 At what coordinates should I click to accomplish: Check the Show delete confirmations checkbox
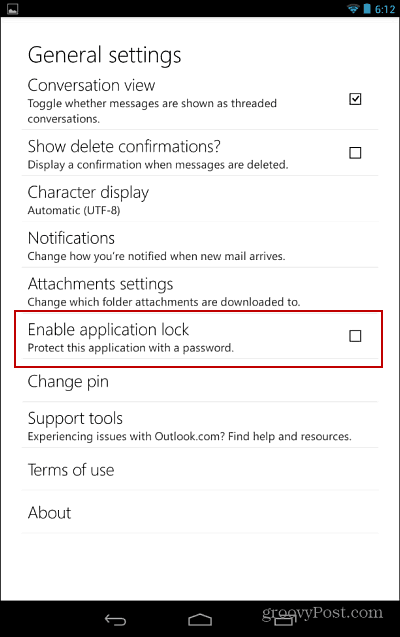coord(355,153)
